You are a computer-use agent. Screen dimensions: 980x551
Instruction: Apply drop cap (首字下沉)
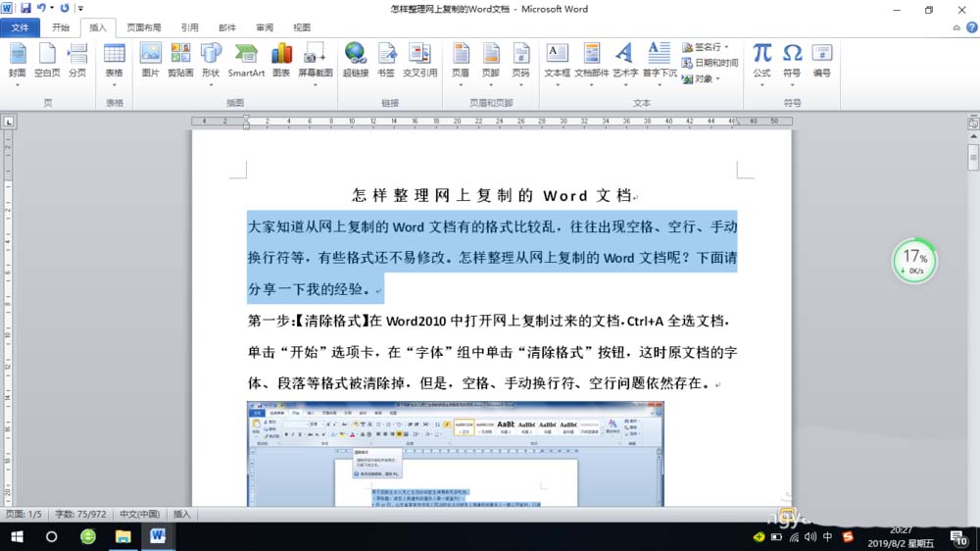click(660, 64)
